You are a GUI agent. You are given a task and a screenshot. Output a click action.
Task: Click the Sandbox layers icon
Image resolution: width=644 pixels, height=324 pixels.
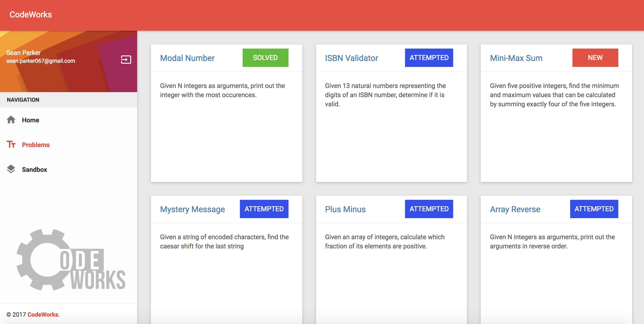[11, 169]
